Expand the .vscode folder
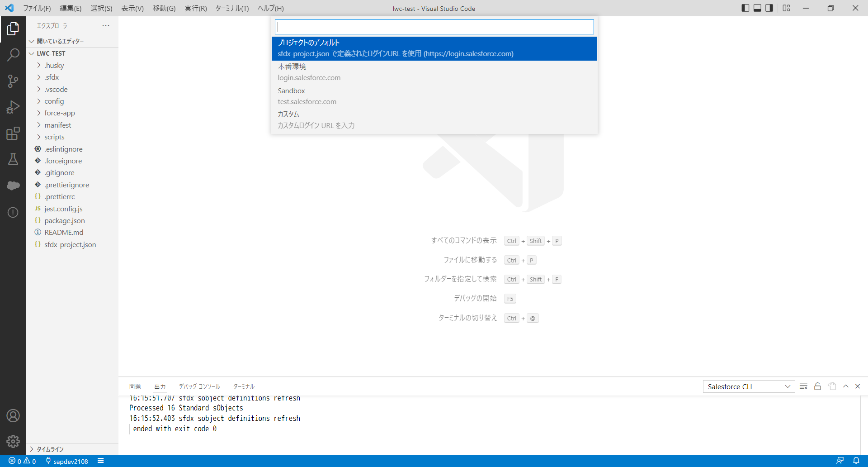Screen dimensions: 868x467 72,90
